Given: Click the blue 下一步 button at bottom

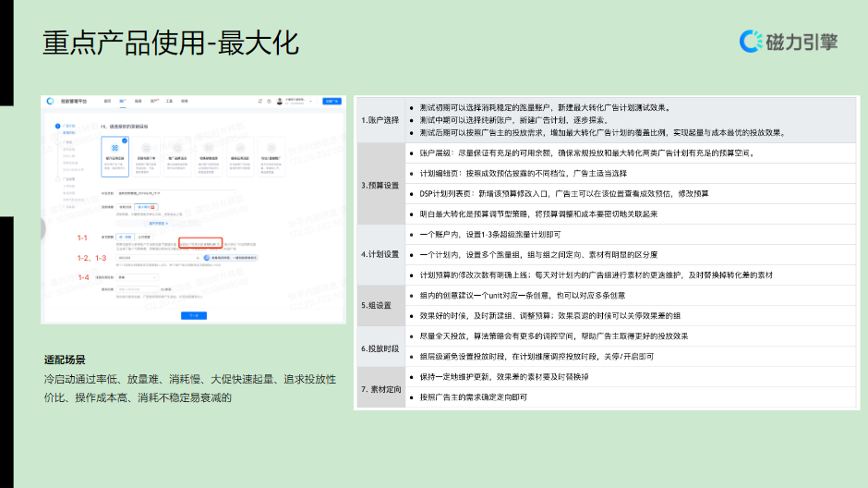Looking at the screenshot, I should 194,315.
